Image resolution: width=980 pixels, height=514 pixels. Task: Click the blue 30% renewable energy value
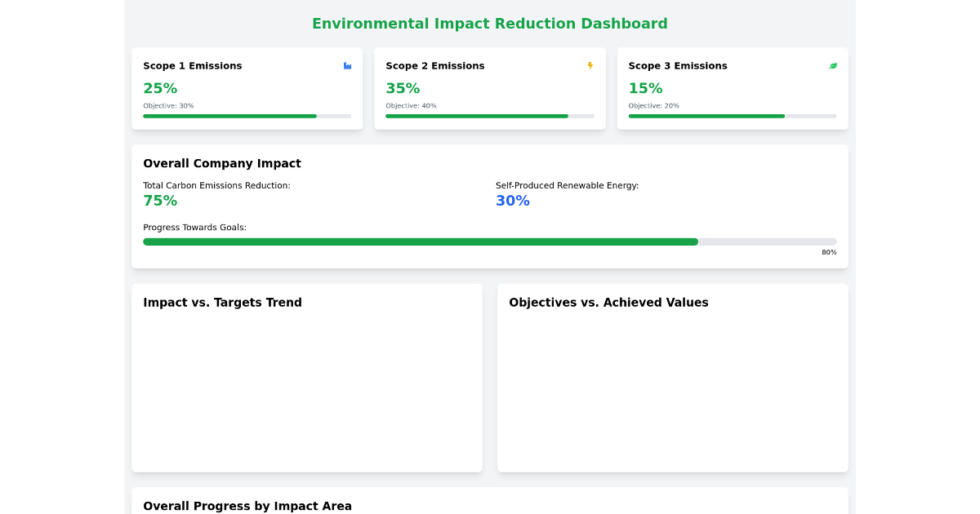tap(512, 200)
